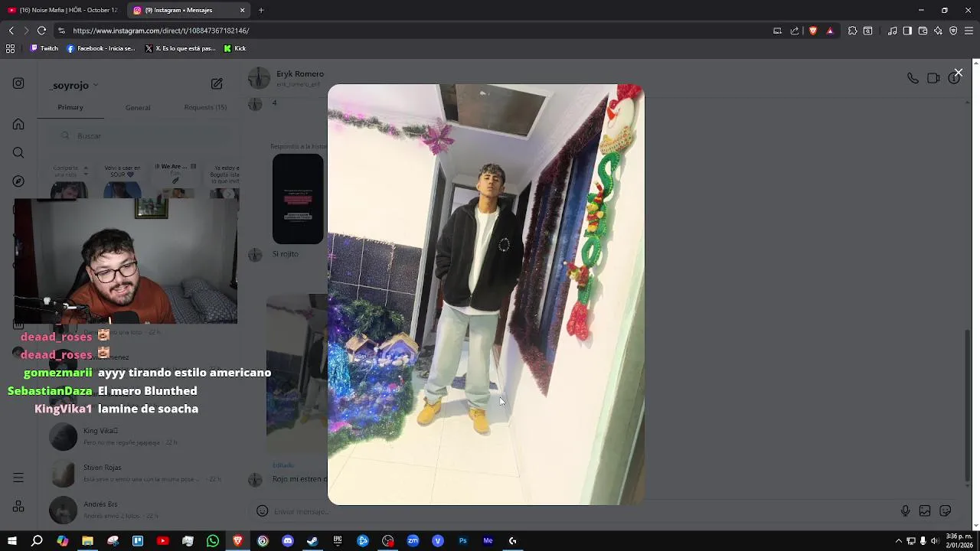Click the address bar URL
This screenshot has height=551, width=980.
click(161, 31)
